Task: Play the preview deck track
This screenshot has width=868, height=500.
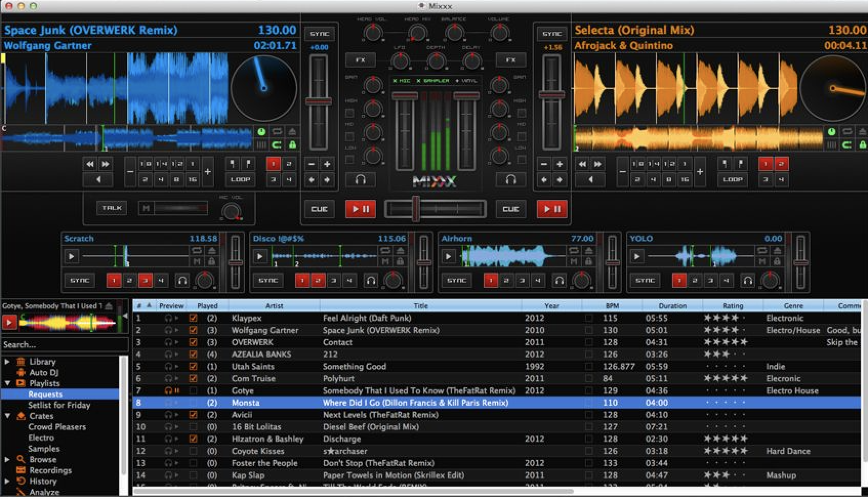Action: click(x=9, y=322)
